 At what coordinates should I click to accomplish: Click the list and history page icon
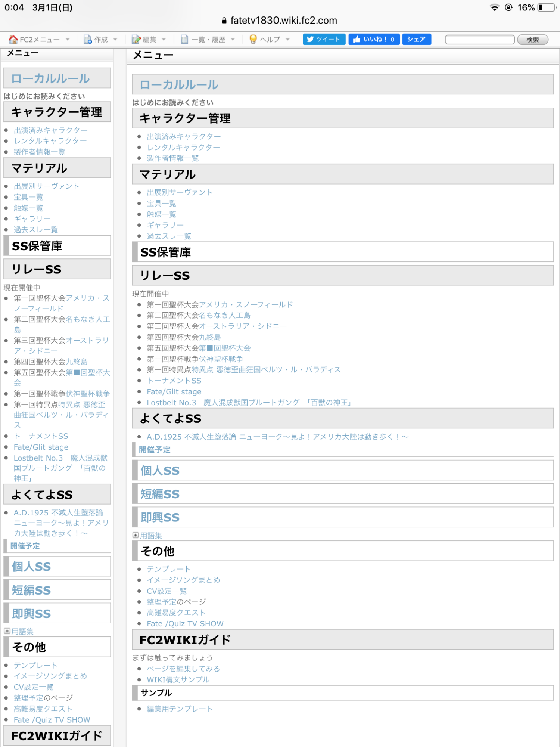184,39
